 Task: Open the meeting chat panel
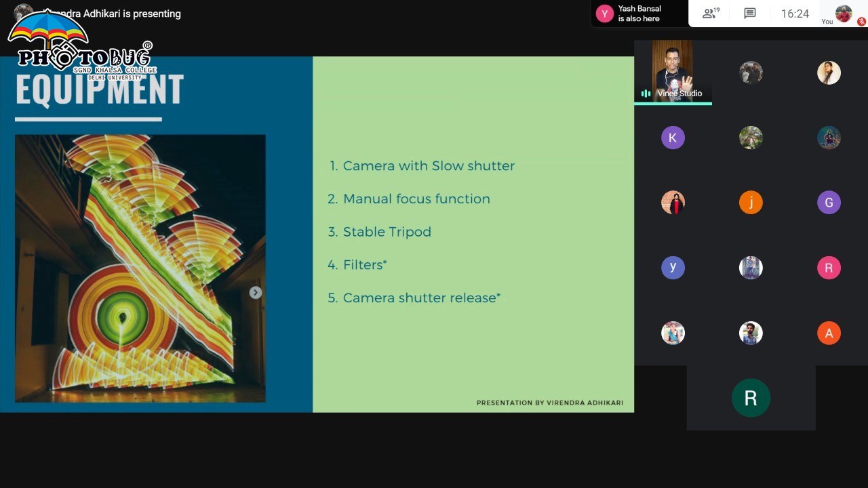(749, 14)
